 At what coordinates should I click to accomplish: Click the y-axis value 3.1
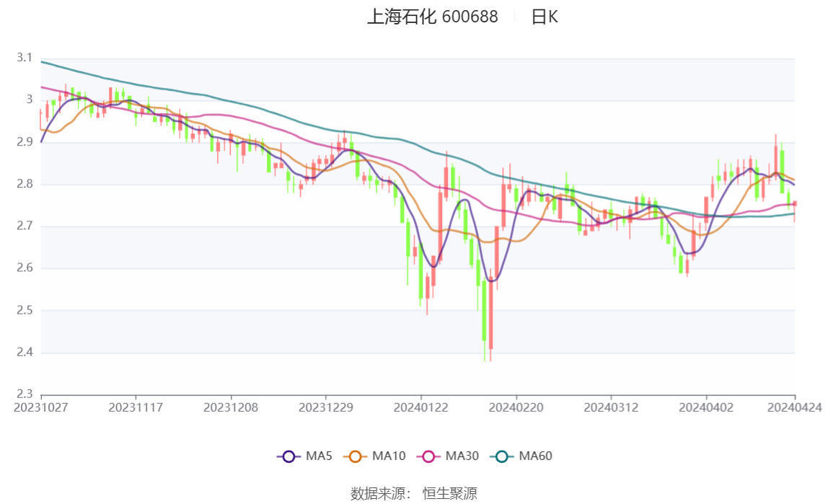(x=25, y=58)
